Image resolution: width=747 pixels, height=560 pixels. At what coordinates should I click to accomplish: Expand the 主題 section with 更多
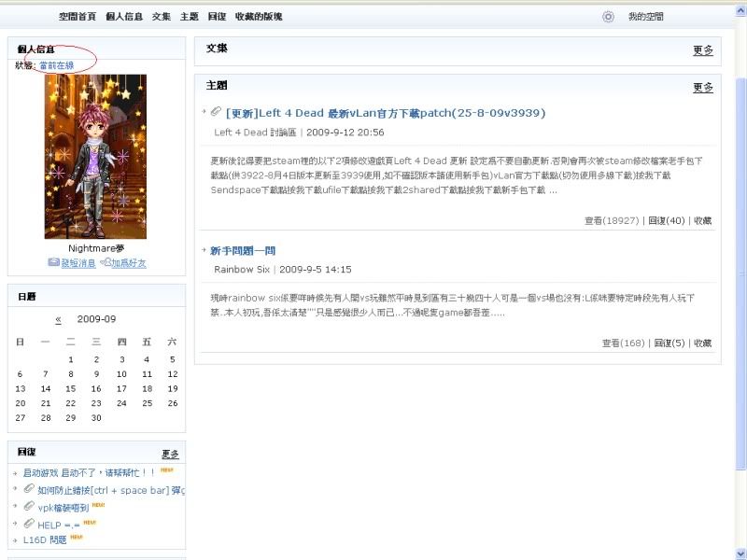pos(702,88)
